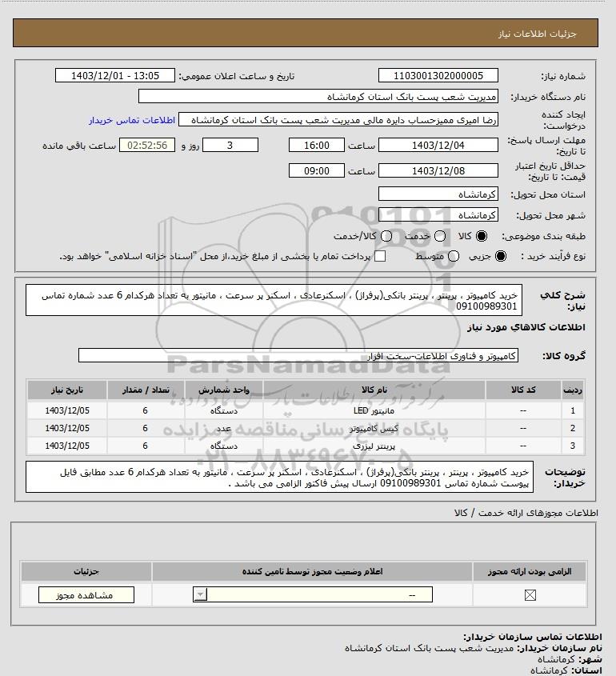Click the توضیحات خریدار text box

279,477
